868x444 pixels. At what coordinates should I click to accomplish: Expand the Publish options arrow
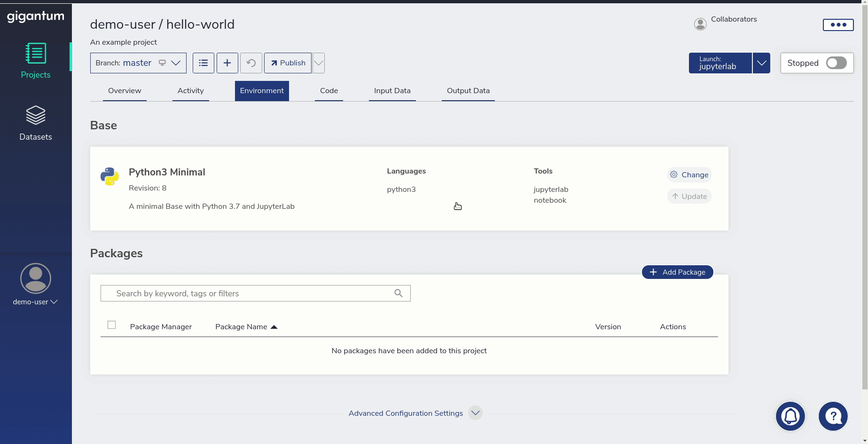(319, 63)
